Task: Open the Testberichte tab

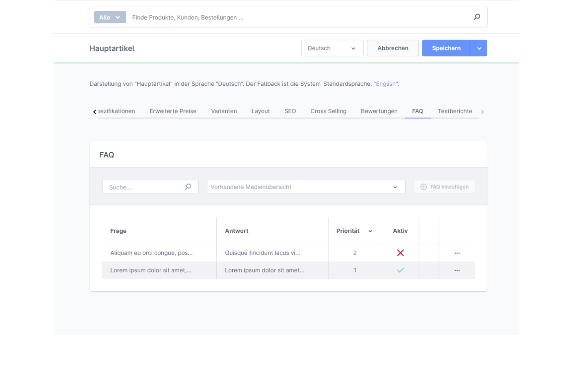Action: [455, 111]
